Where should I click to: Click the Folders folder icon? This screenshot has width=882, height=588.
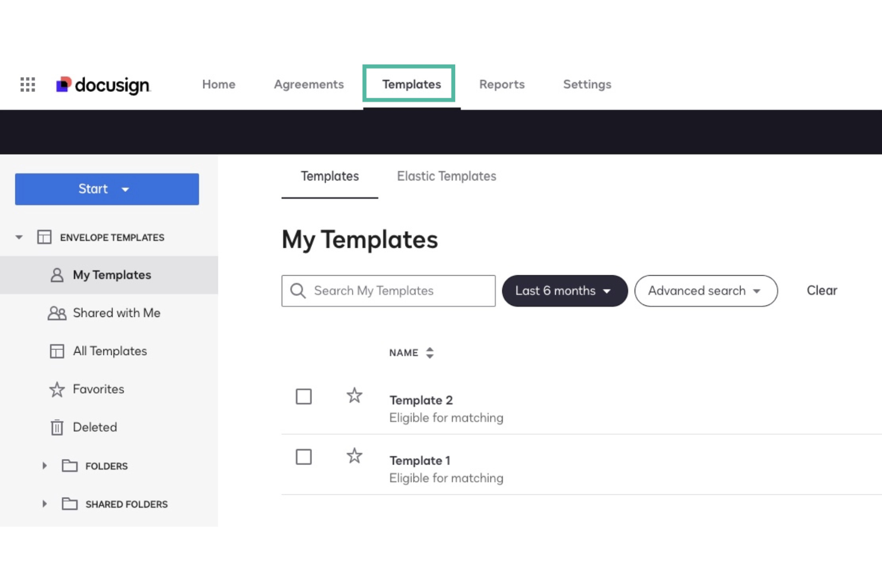70,466
